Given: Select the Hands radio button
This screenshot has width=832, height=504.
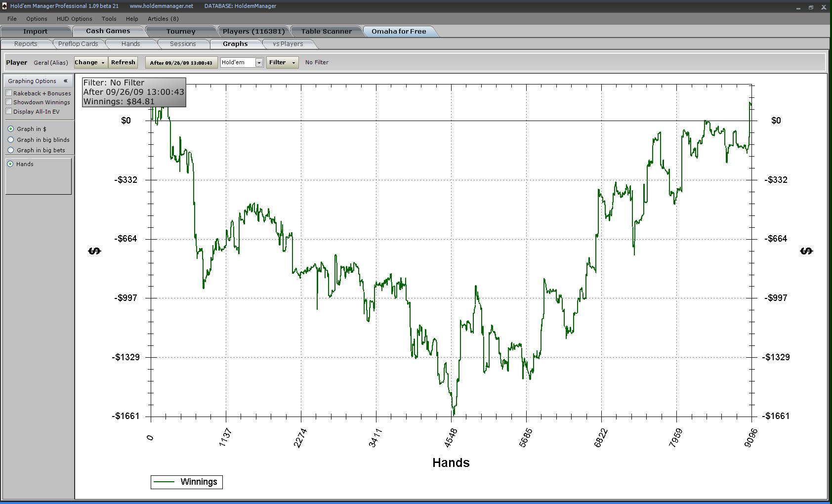Looking at the screenshot, I should 10,164.
